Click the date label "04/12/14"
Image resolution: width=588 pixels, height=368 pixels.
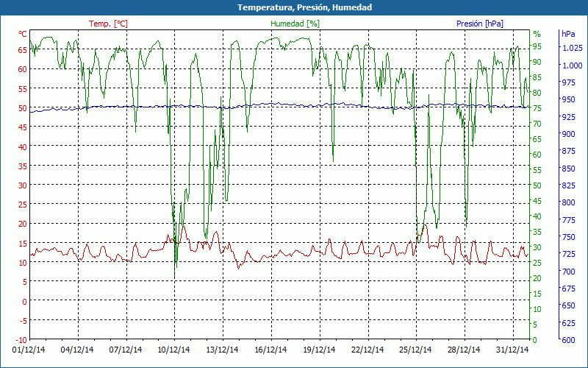(x=77, y=350)
